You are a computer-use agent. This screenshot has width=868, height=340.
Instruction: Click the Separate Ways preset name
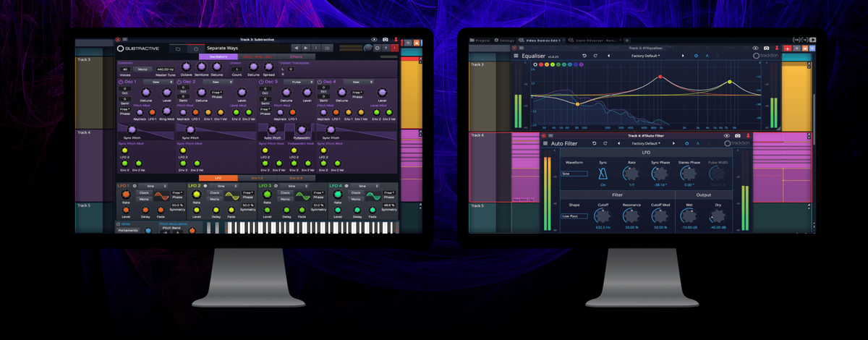click(222, 48)
